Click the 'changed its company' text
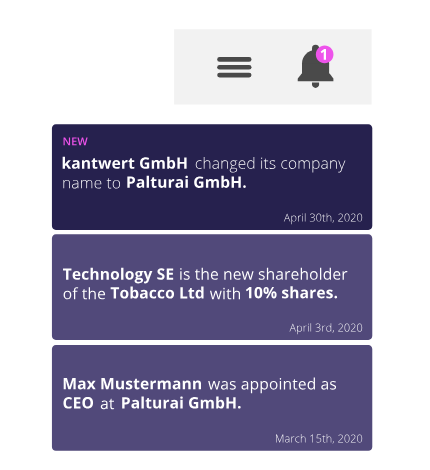The height and width of the screenshot is (470, 430). point(270,164)
